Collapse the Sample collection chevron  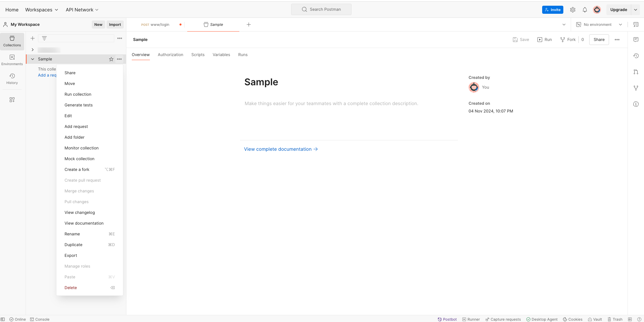coord(32,59)
